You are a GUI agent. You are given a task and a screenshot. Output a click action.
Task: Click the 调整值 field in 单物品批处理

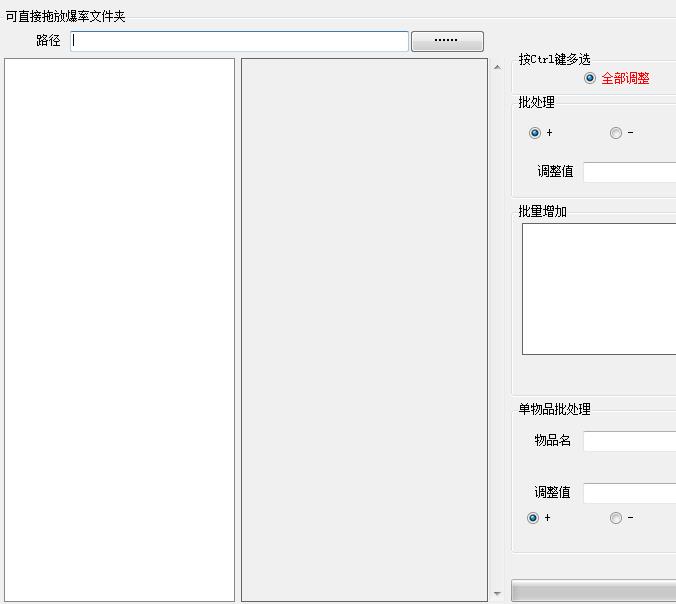tap(629, 493)
